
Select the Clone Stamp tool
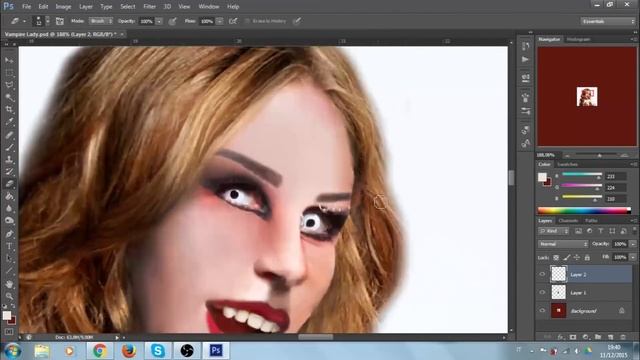(x=9, y=160)
